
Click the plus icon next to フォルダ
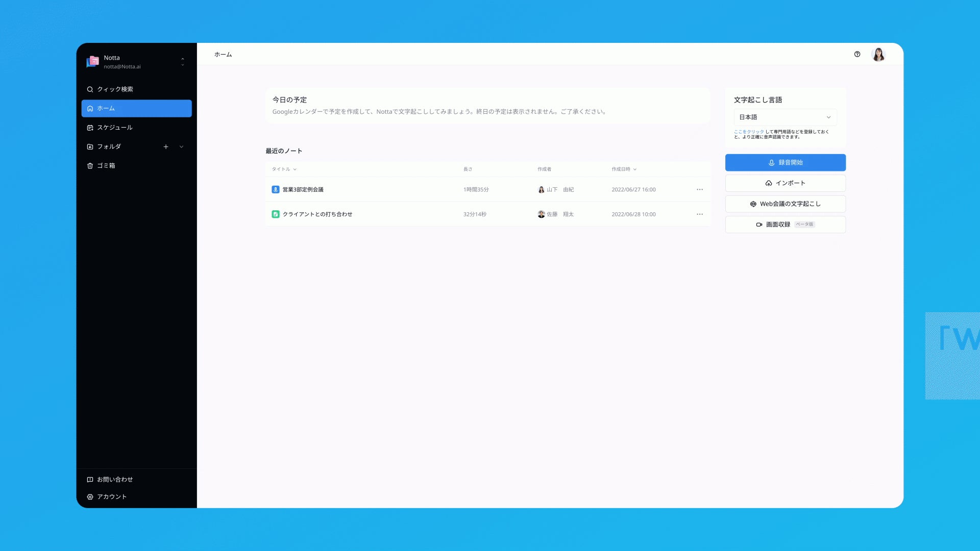point(166,147)
